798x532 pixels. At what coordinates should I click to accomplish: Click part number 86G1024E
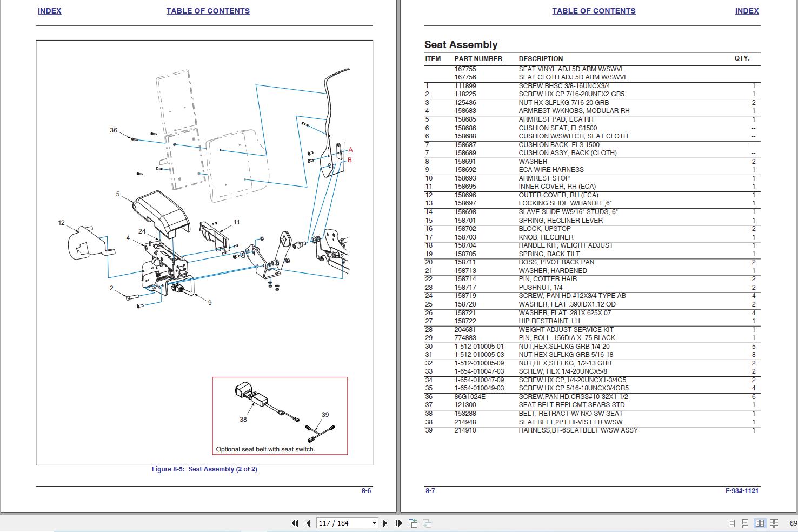(470, 397)
